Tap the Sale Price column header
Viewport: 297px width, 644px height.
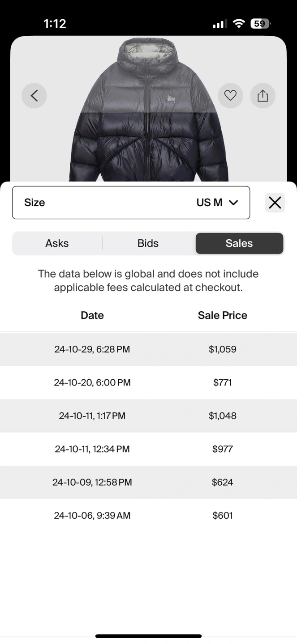pyautogui.click(x=223, y=315)
